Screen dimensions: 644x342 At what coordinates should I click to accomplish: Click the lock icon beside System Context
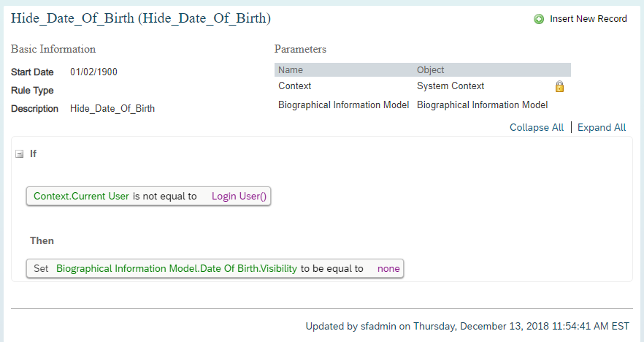559,86
